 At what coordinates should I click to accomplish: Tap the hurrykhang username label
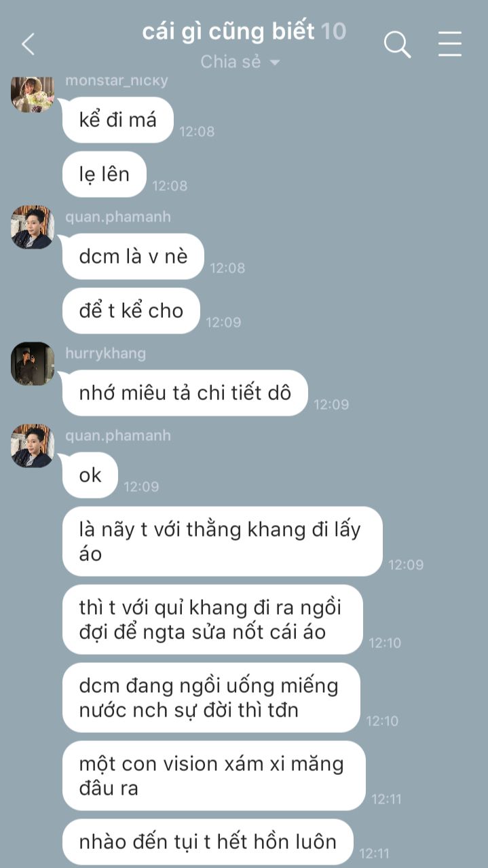[x=105, y=354]
